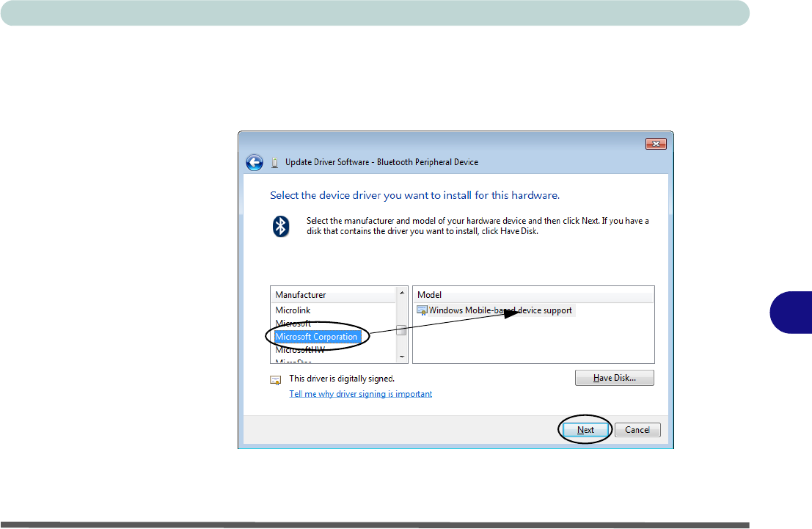This screenshot has width=812, height=529.
Task: Click the Windows Mobile-based device model icon
Action: [x=422, y=310]
